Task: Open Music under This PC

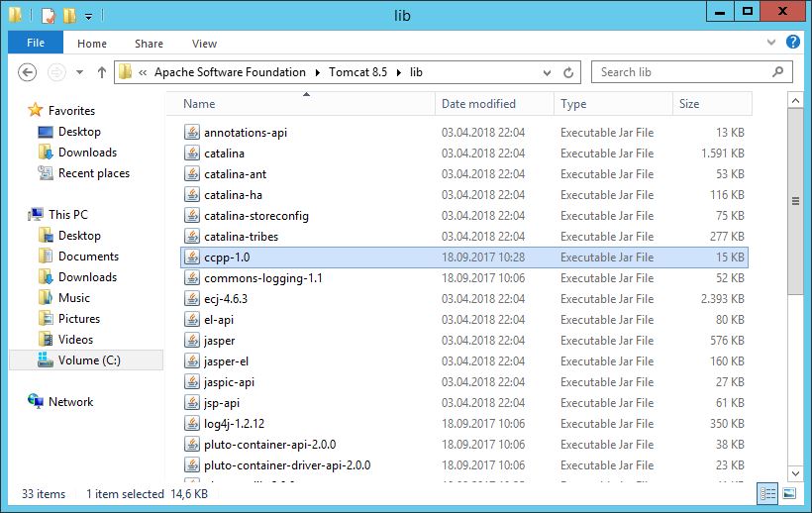Action: (x=74, y=298)
